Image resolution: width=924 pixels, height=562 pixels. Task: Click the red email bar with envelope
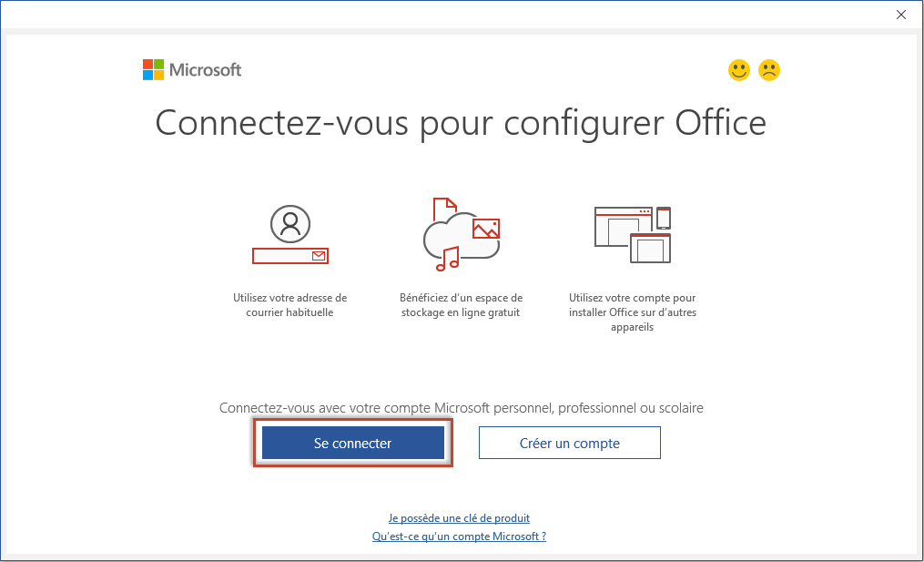tap(289, 256)
